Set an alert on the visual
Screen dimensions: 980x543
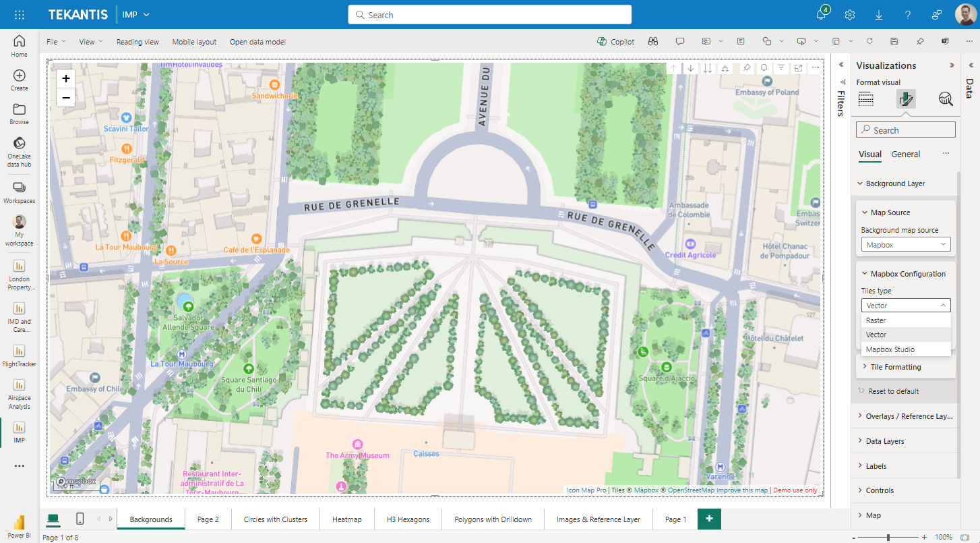tap(764, 67)
